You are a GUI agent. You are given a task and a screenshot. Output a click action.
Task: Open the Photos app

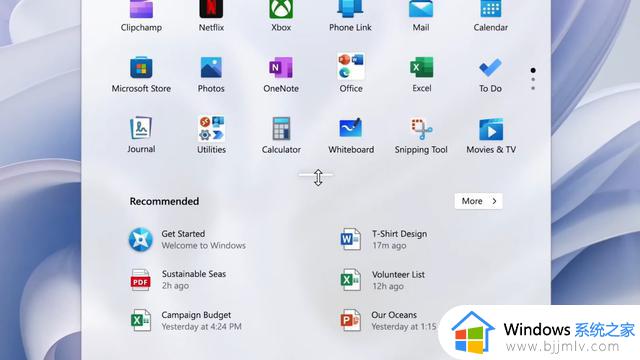click(x=211, y=75)
